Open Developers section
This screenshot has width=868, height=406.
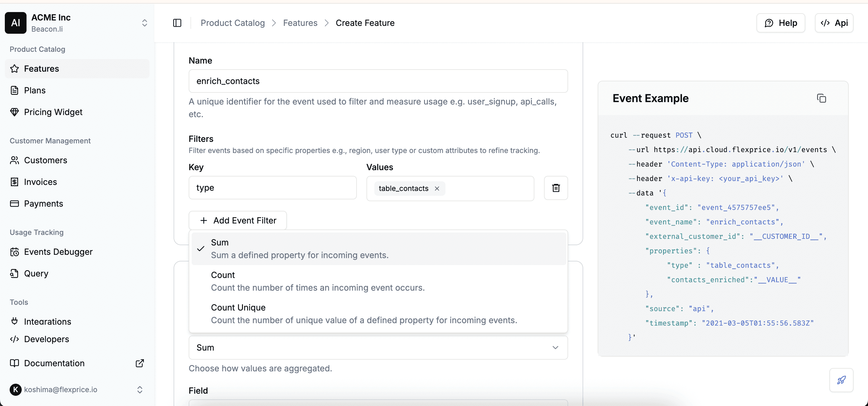pos(77,339)
